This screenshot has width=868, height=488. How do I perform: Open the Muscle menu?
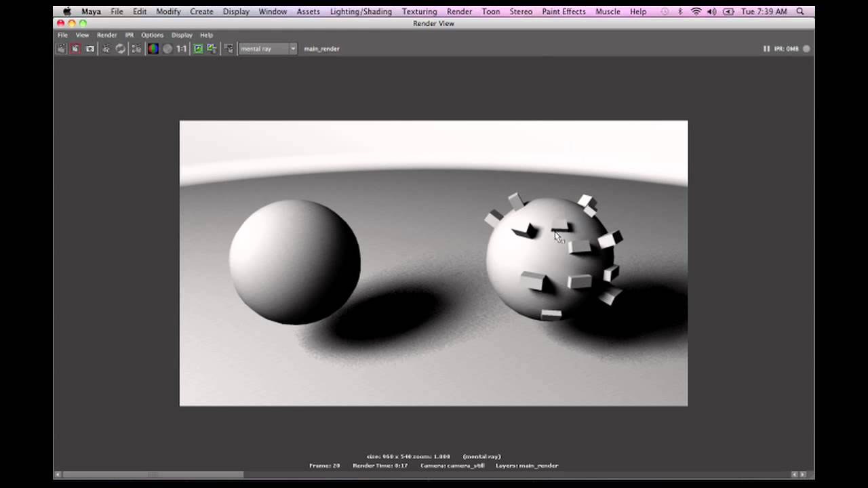(608, 12)
